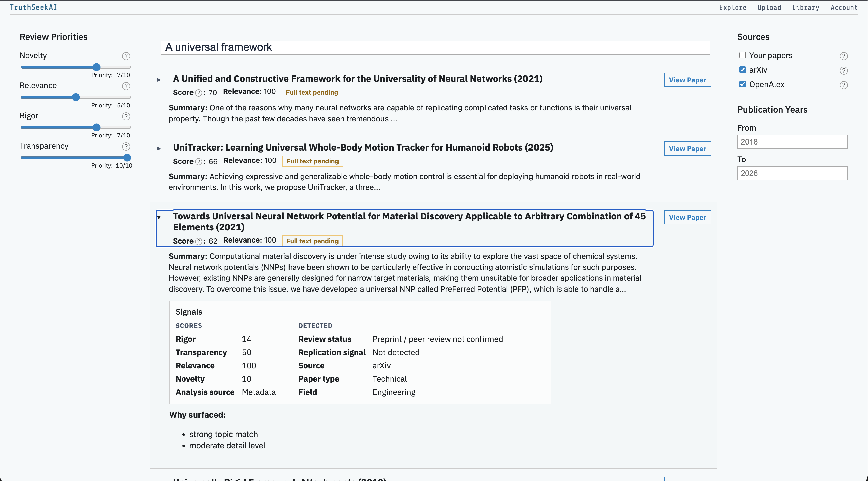The height and width of the screenshot is (481, 868).
Task: Click the Rigor priority slider handle
Action: pos(96,127)
